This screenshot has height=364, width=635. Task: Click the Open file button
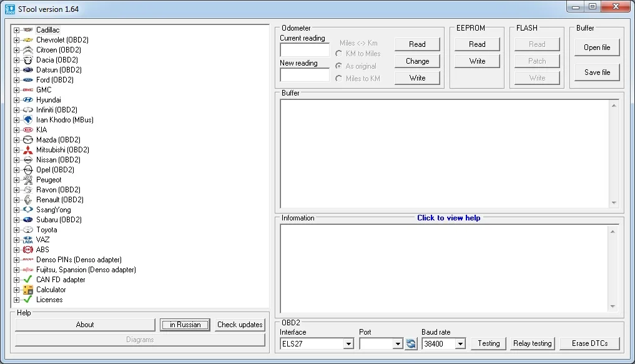click(x=597, y=47)
